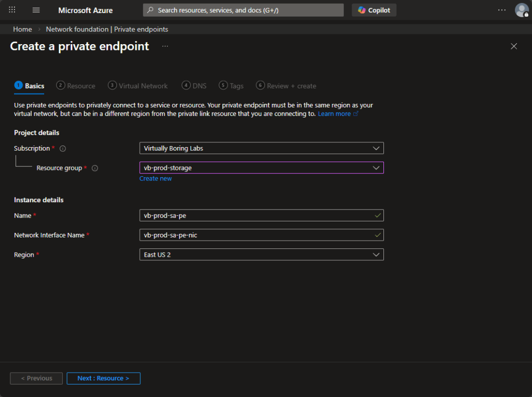The height and width of the screenshot is (397, 532).
Task: Edit the Name field vb-prod-sa-pe
Action: 262,216
